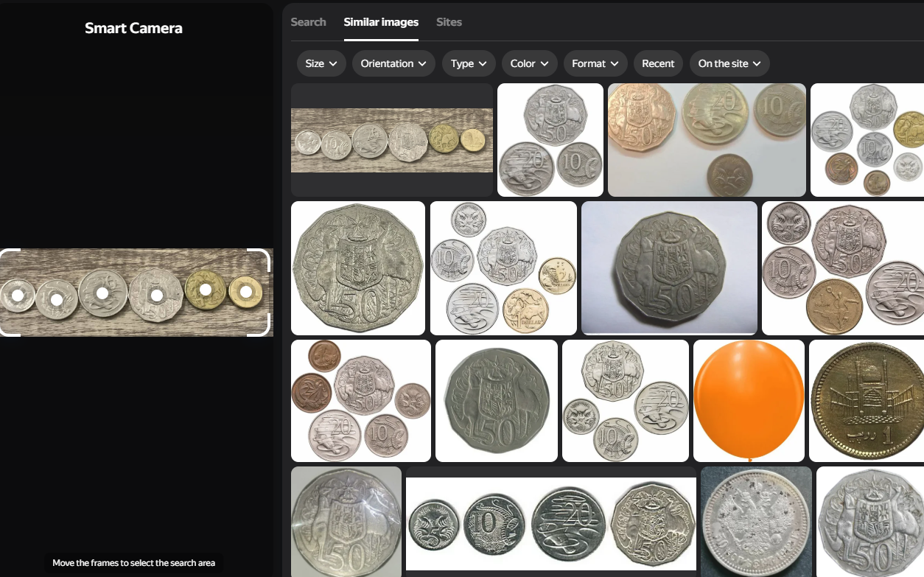This screenshot has width=924, height=577.
Task: Select the third coin's white dot marker
Action: pos(102,293)
